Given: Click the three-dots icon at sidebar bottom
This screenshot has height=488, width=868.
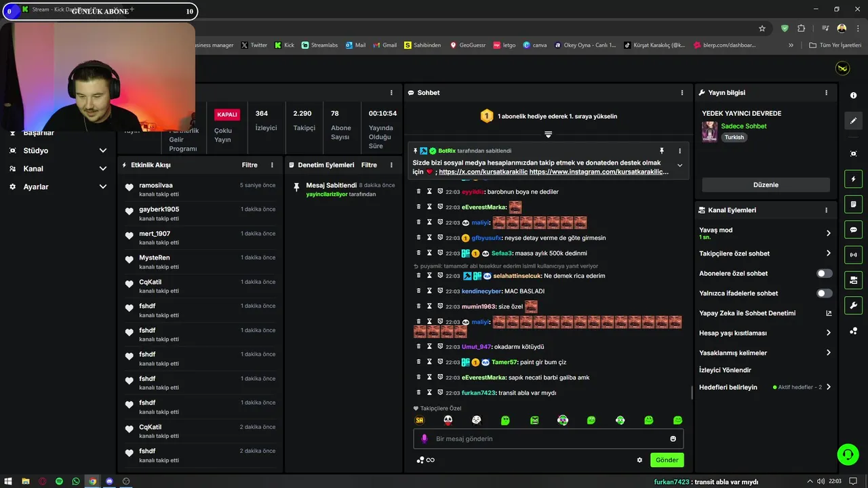Looking at the screenshot, I should click(853, 331).
